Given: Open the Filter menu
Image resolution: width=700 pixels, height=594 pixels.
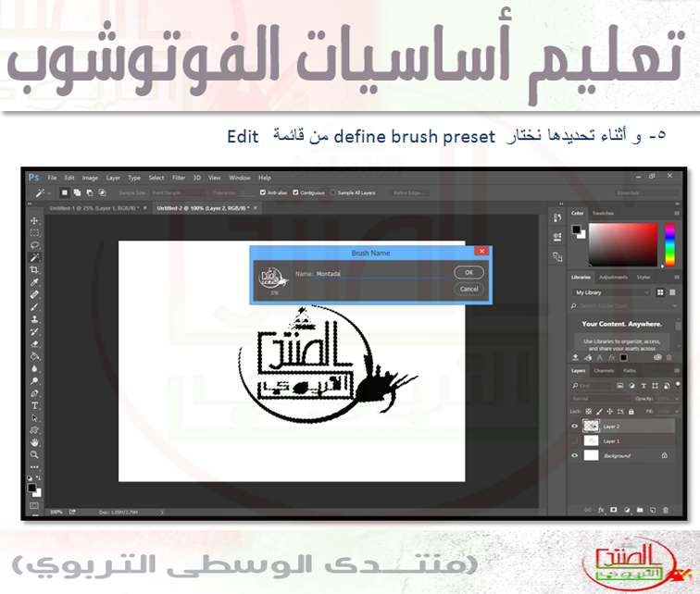Looking at the screenshot, I should click(179, 178).
